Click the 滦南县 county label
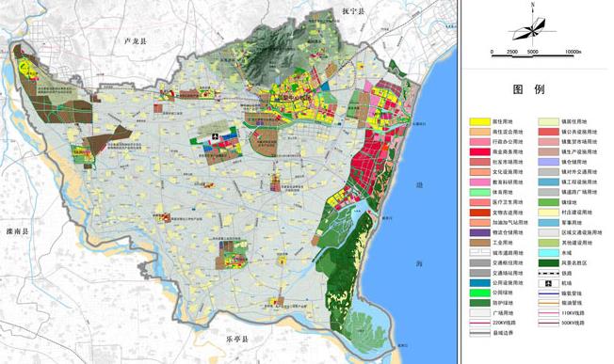 click(x=18, y=231)
